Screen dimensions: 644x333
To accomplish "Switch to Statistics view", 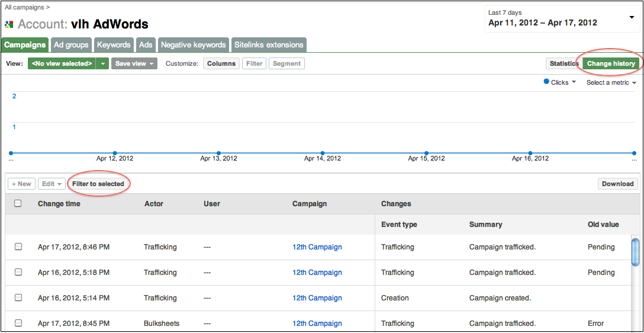I will click(x=564, y=64).
